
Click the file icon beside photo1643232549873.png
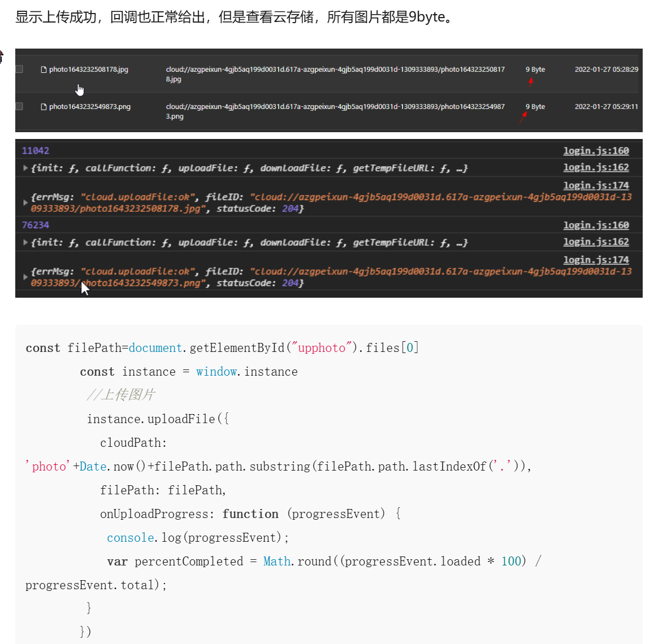pyautogui.click(x=44, y=106)
